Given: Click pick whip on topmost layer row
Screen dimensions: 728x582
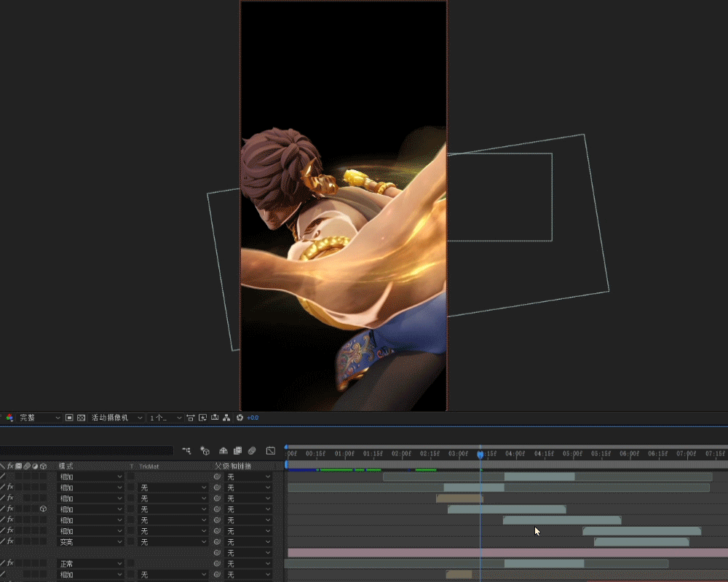Looking at the screenshot, I should tap(217, 477).
